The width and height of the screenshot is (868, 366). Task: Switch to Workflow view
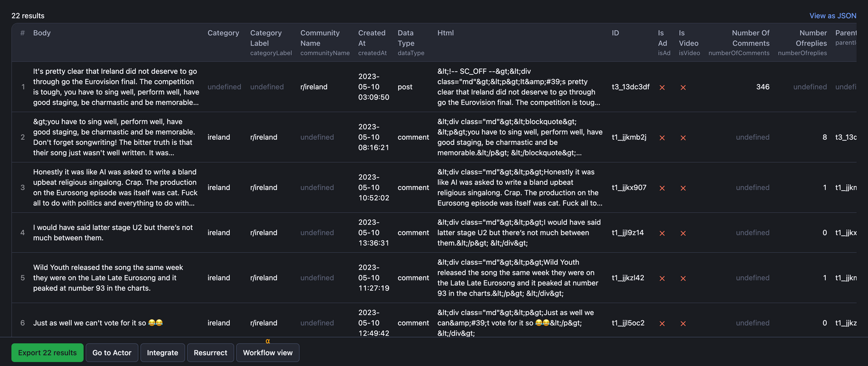(x=267, y=353)
